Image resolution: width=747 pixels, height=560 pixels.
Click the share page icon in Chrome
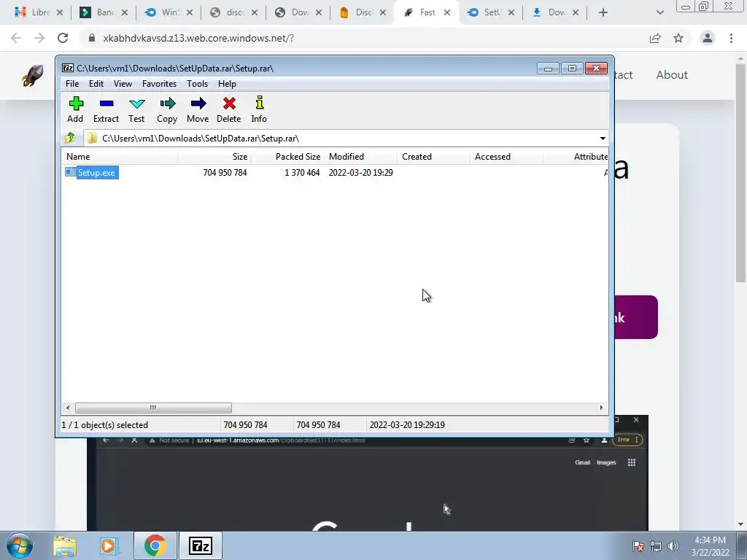655,38
